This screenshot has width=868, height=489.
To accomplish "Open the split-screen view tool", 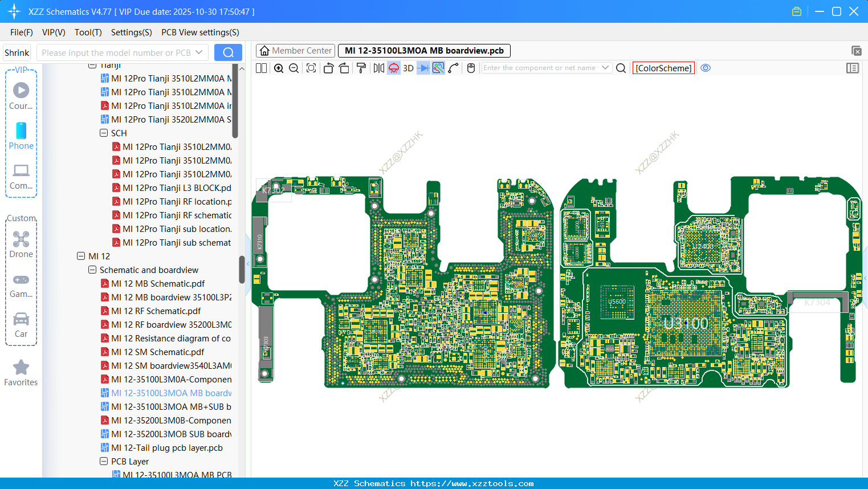I will click(260, 68).
